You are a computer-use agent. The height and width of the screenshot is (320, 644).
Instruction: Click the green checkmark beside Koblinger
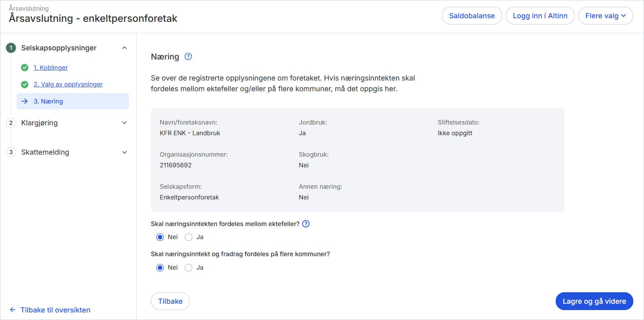pos(25,67)
